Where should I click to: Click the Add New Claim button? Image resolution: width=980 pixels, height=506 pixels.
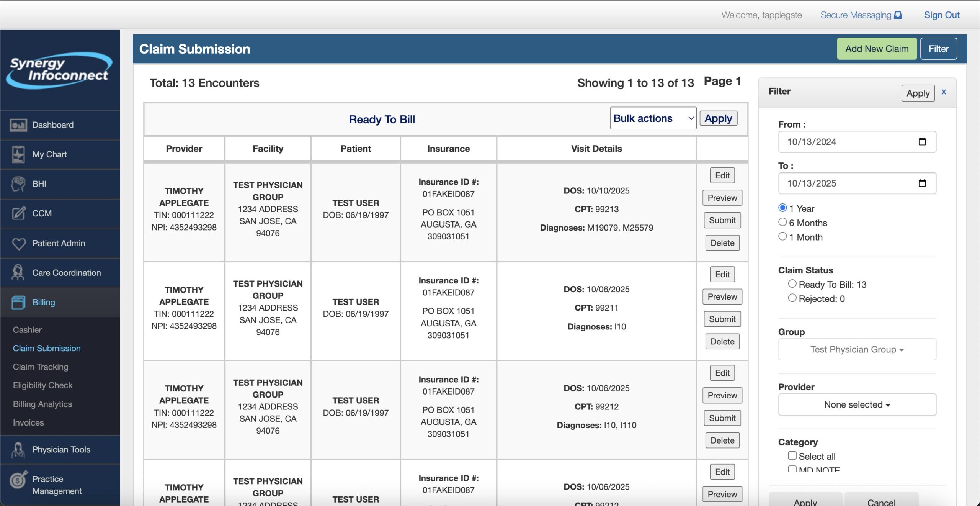(876, 49)
